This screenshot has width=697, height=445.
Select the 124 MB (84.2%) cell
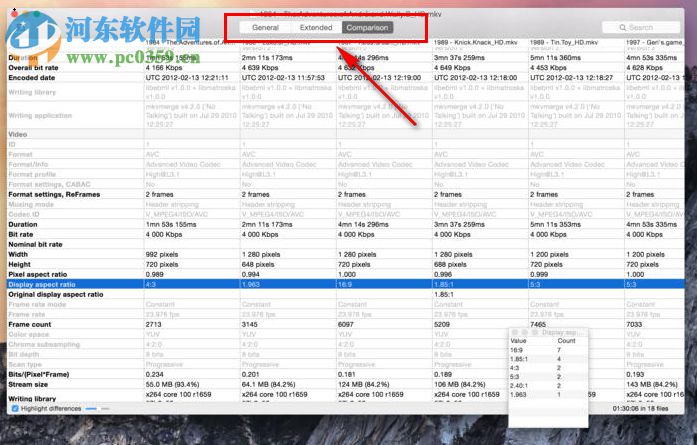click(x=364, y=384)
